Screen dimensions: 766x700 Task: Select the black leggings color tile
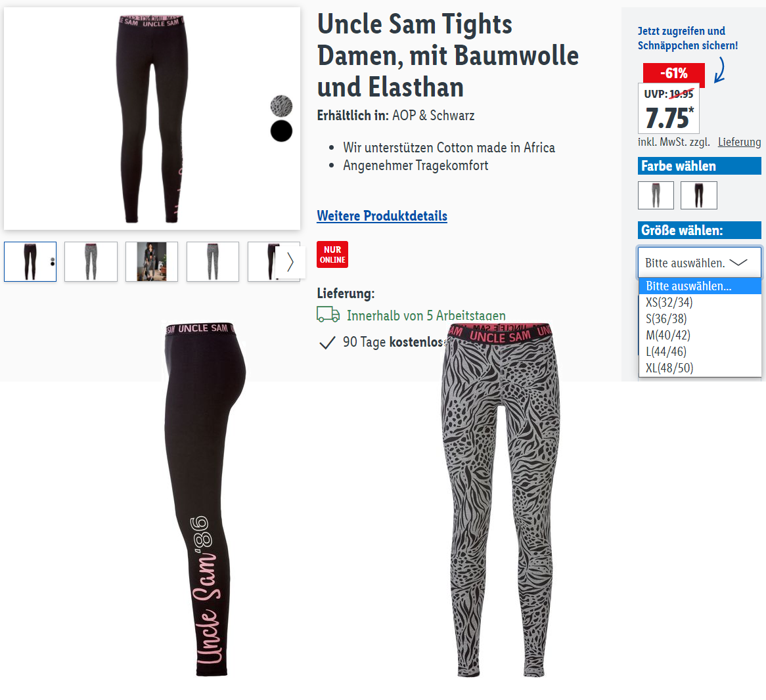coord(698,195)
